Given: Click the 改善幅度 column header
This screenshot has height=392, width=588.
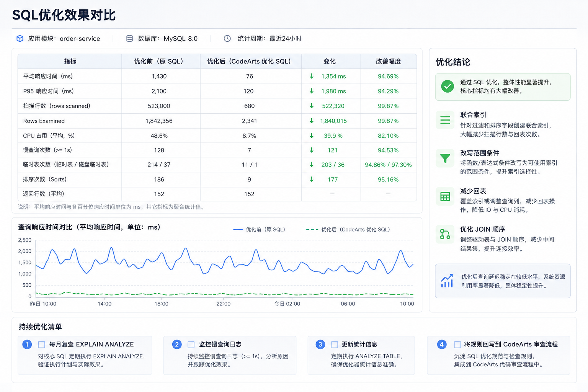Looking at the screenshot, I should click(x=389, y=61).
